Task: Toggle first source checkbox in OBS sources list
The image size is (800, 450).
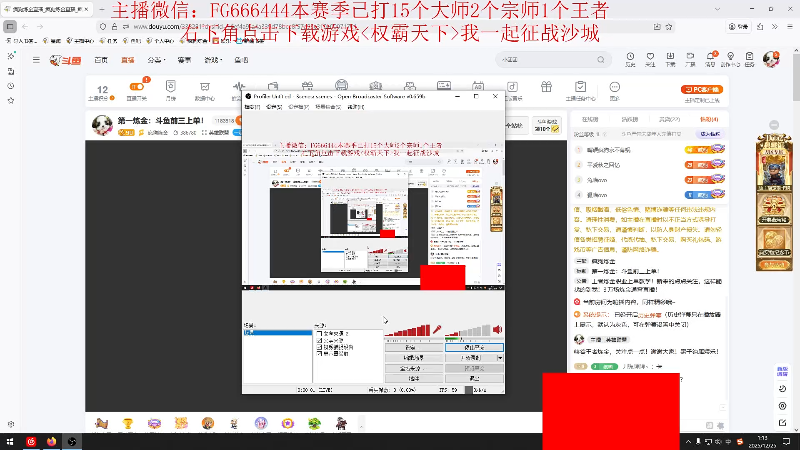Action: pos(319,334)
